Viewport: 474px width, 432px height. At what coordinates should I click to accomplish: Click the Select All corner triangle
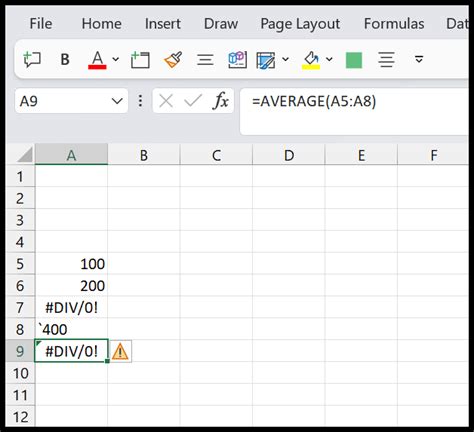pos(25,154)
